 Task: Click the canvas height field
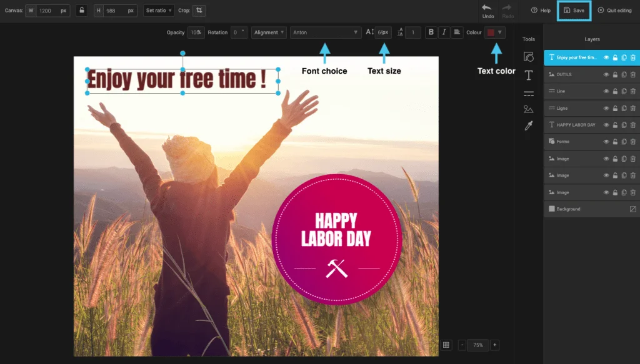pos(115,10)
